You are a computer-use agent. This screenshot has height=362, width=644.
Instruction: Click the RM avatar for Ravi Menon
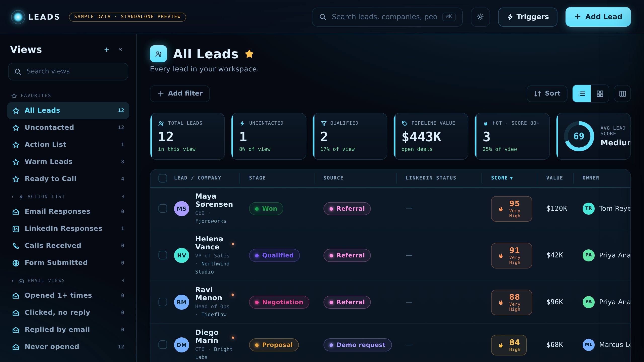click(x=182, y=302)
